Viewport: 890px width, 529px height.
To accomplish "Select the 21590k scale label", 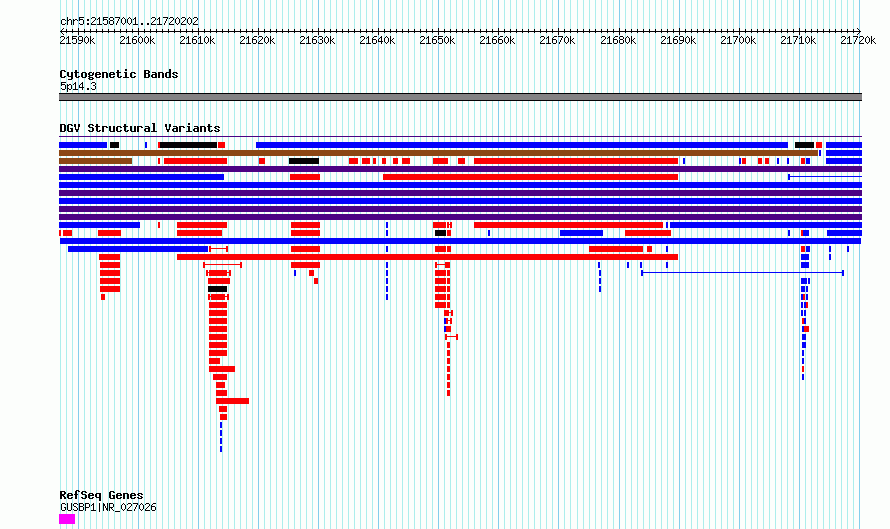I will [77, 40].
